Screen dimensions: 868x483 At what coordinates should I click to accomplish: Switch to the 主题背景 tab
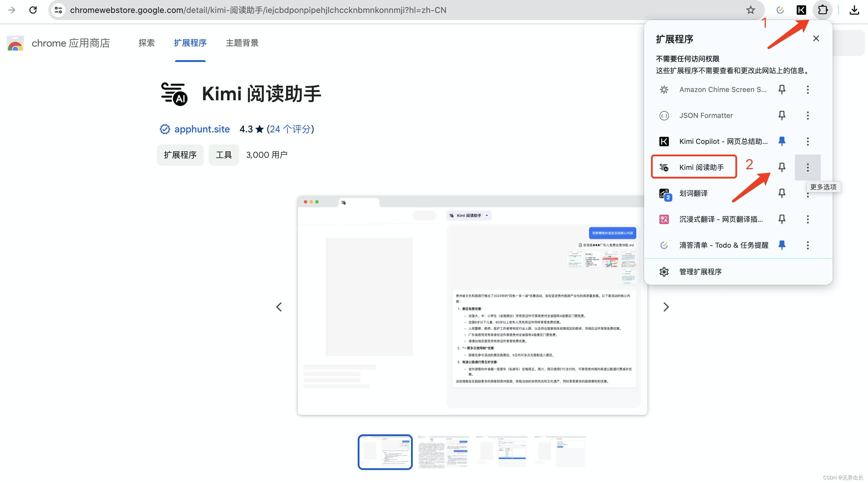coord(242,43)
